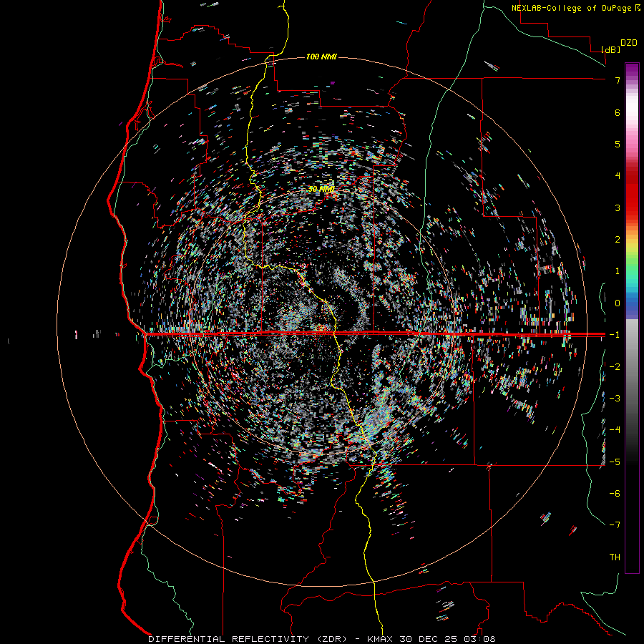The width and height of the screenshot is (644, 644).
Task: Click the TH threshold label
Action: click(615, 557)
